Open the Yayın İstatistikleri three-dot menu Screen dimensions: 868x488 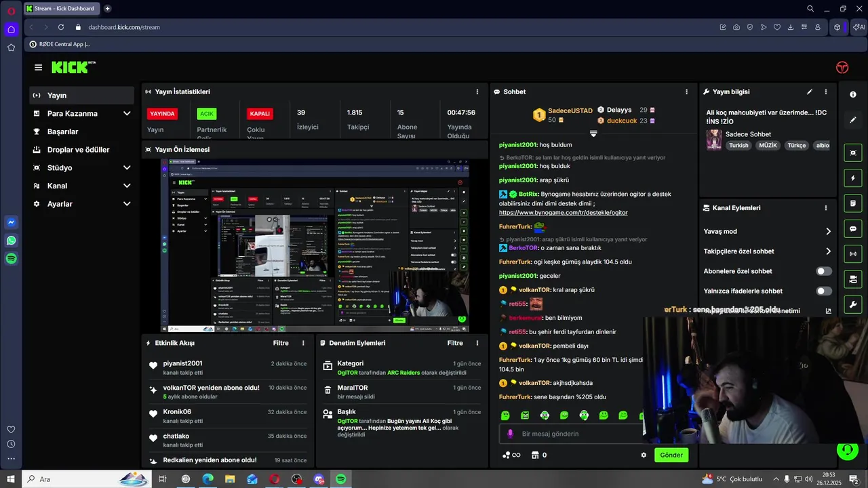point(477,91)
